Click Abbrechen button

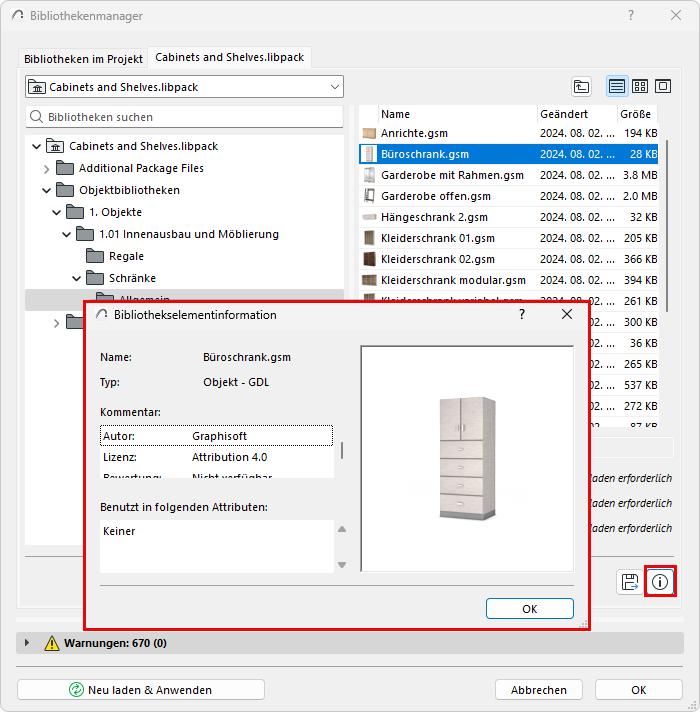point(539,690)
